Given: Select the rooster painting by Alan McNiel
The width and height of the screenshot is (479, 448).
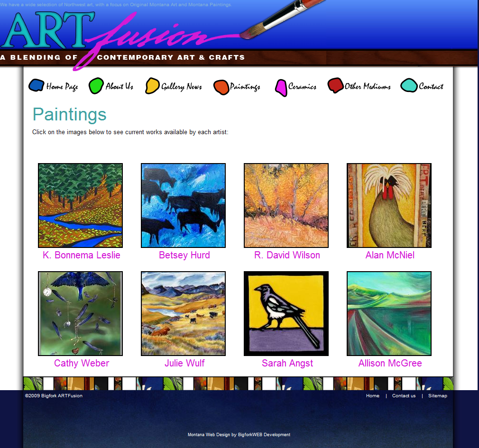Looking at the screenshot, I should pyautogui.click(x=389, y=205).
